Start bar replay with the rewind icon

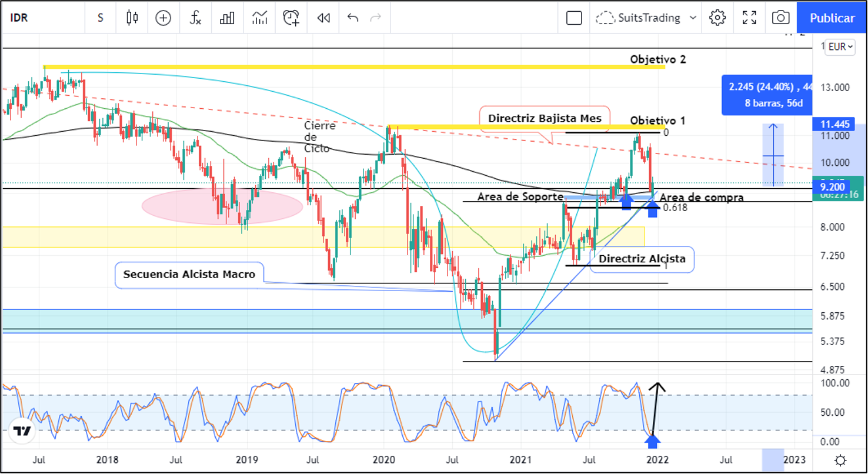coord(323,18)
